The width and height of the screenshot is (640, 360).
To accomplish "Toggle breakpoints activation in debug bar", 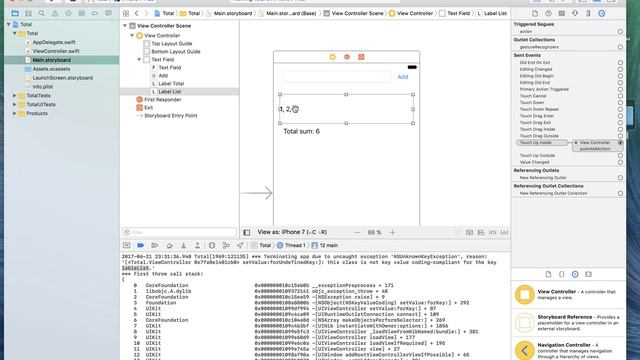I will [140, 245].
